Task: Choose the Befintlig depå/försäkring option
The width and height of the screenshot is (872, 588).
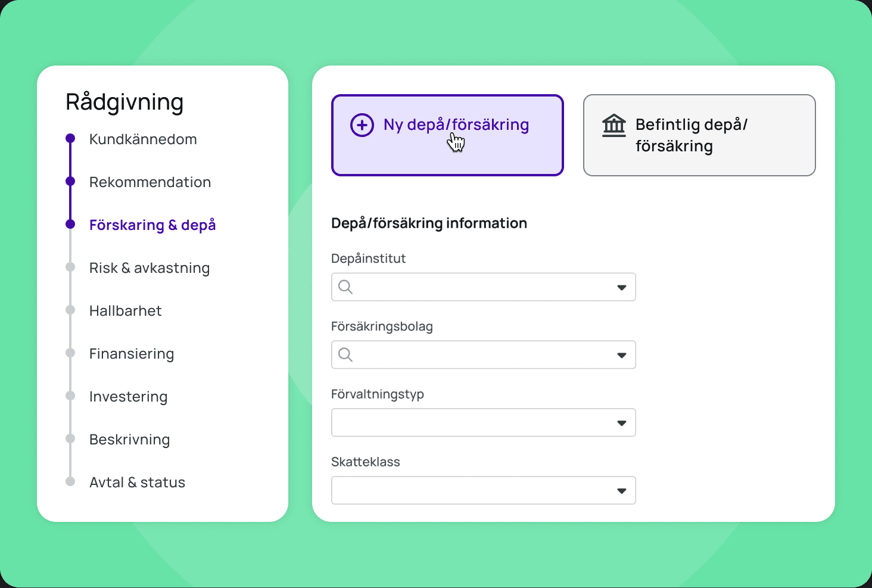Action: (699, 135)
